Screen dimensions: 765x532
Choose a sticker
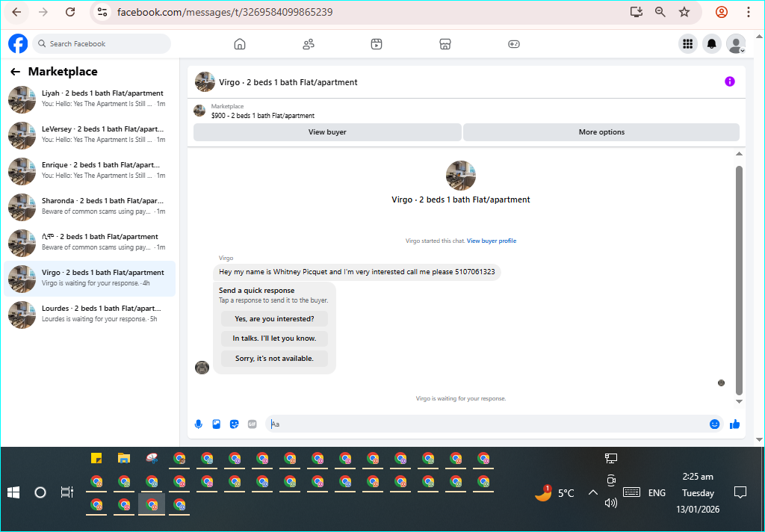tap(234, 424)
